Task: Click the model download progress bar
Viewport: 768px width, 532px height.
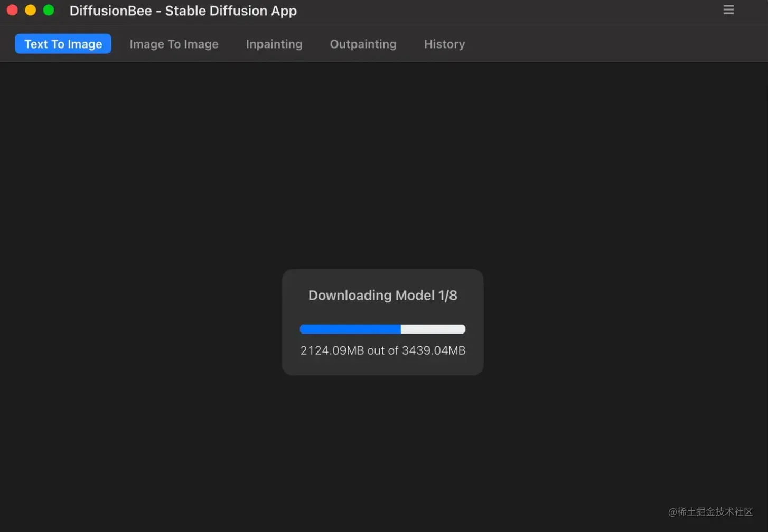Action: click(x=382, y=329)
